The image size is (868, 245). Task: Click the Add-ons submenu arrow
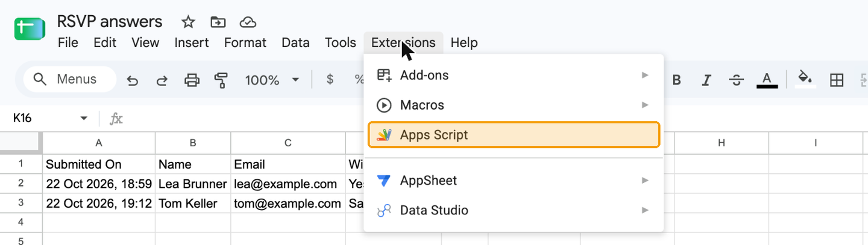click(x=645, y=75)
